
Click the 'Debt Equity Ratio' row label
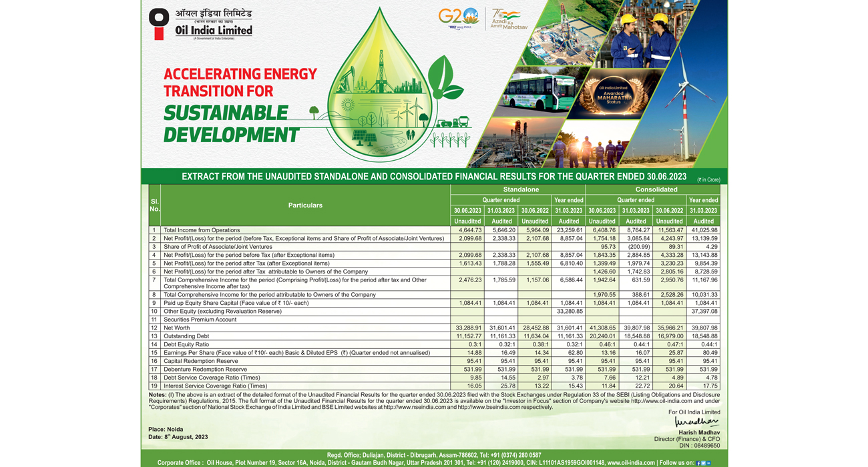click(186, 344)
